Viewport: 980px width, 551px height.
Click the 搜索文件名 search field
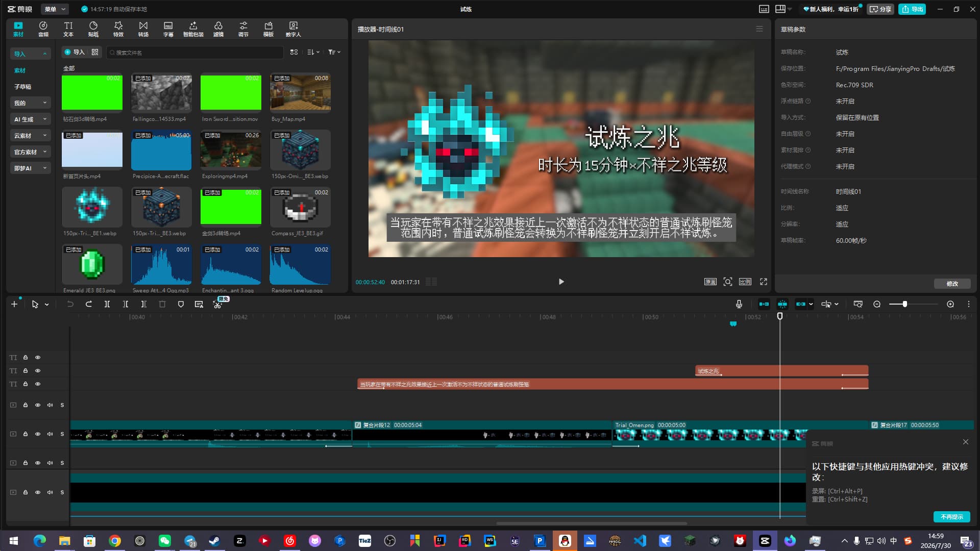tap(195, 52)
